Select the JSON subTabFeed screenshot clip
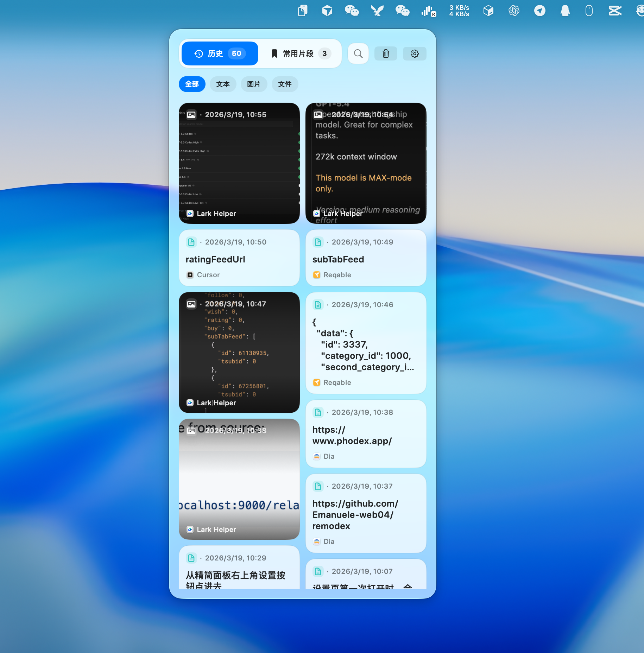 pyautogui.click(x=239, y=353)
